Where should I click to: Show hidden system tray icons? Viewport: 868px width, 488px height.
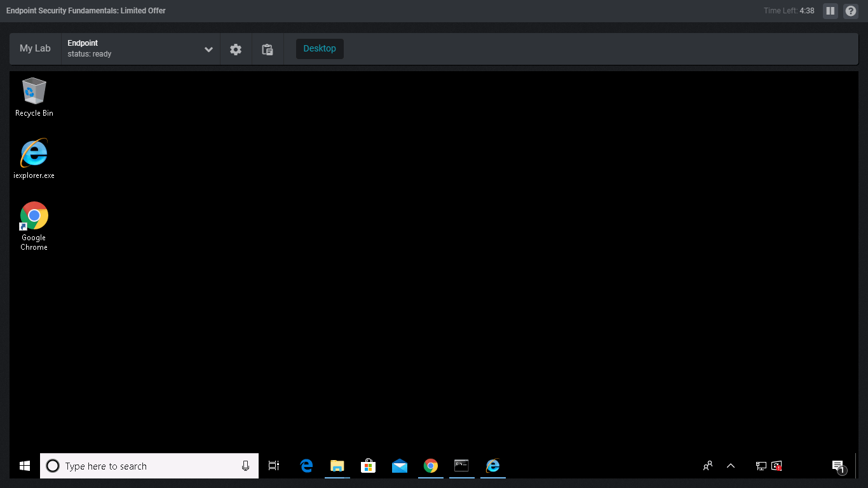[x=731, y=466]
